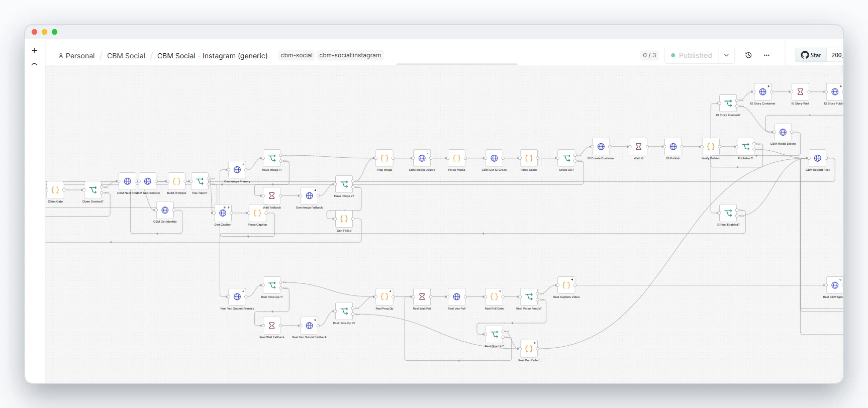
Task: Select the Parse Media code node
Action: [457, 158]
